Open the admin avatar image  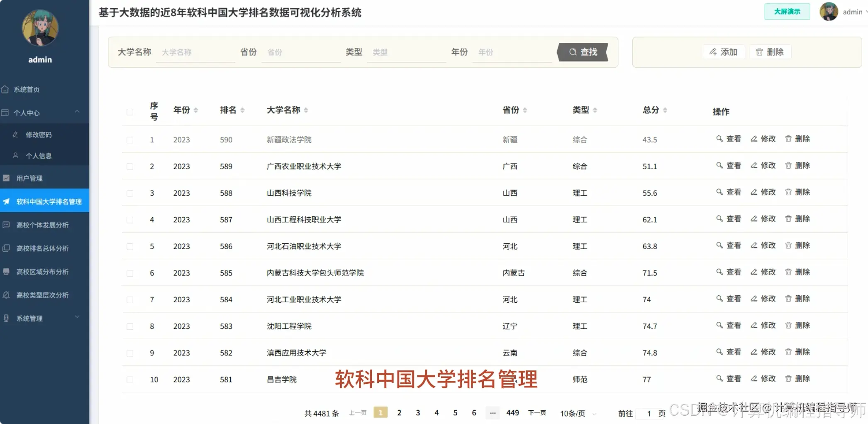[829, 12]
